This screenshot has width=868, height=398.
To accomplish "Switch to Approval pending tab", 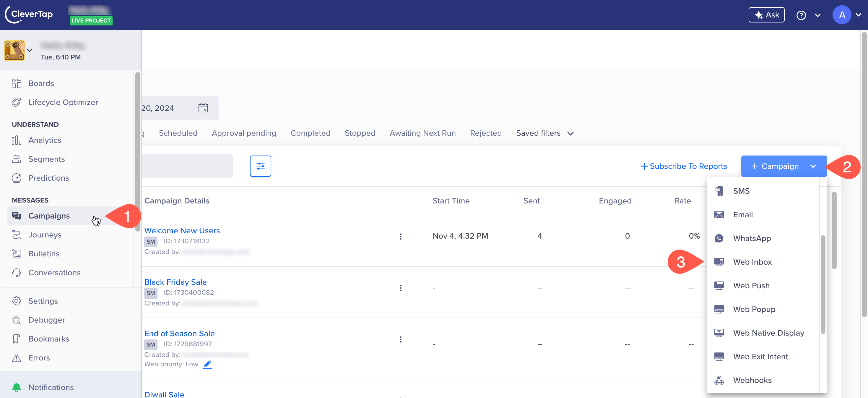I will coord(244,133).
